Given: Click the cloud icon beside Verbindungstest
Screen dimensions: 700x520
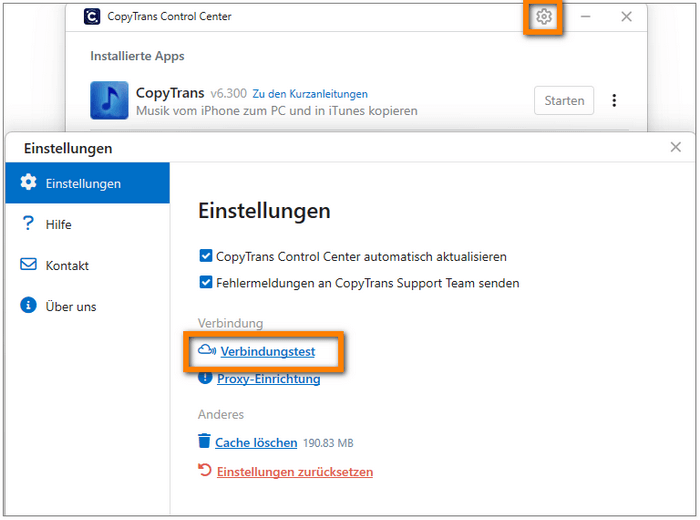Looking at the screenshot, I should (x=207, y=350).
